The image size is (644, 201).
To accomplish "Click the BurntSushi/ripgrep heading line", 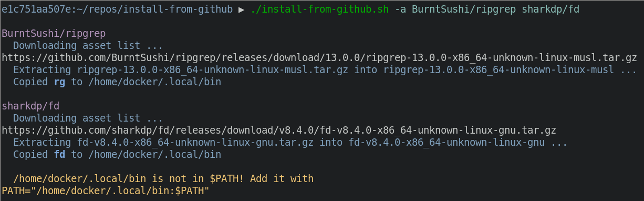I will coord(54,33).
